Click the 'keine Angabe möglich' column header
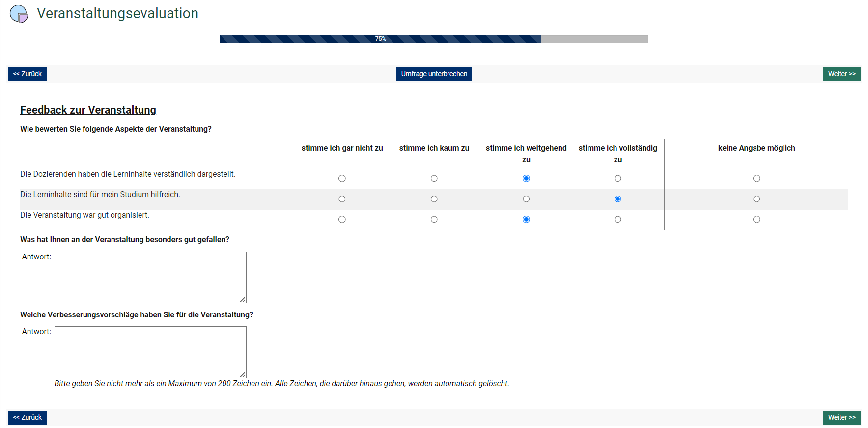The image size is (868, 428). tap(756, 148)
